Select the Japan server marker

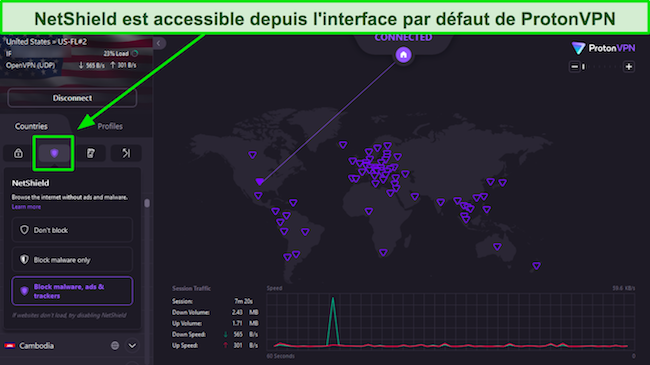click(x=502, y=182)
